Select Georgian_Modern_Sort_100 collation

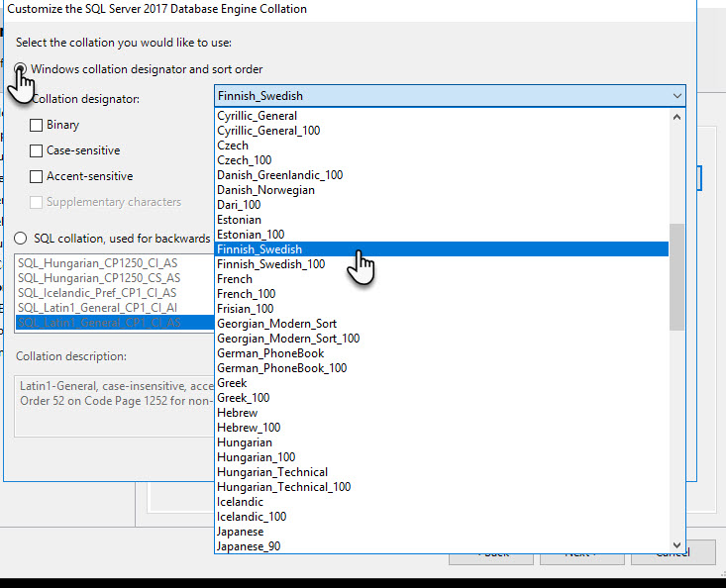click(442, 339)
